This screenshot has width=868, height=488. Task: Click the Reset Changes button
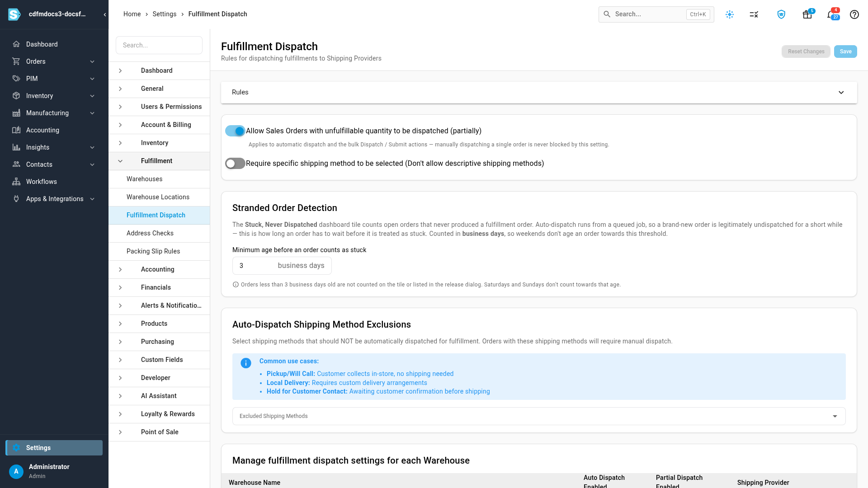pos(806,52)
